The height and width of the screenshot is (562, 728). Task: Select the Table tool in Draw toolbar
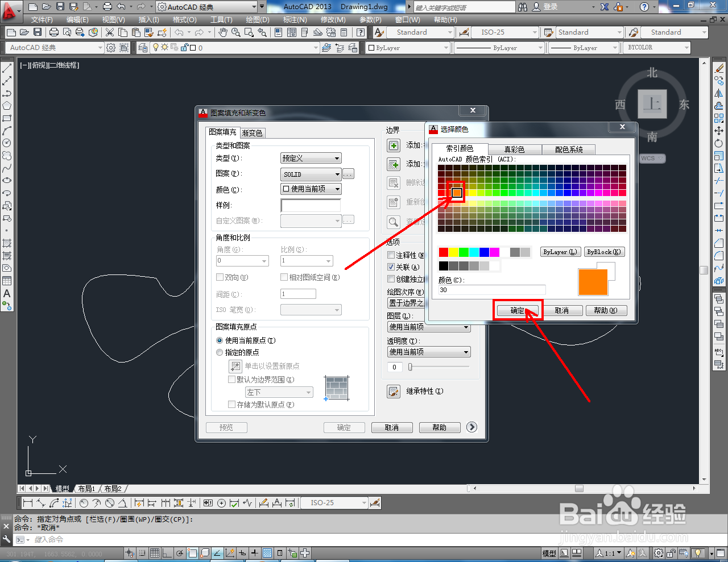click(7, 281)
